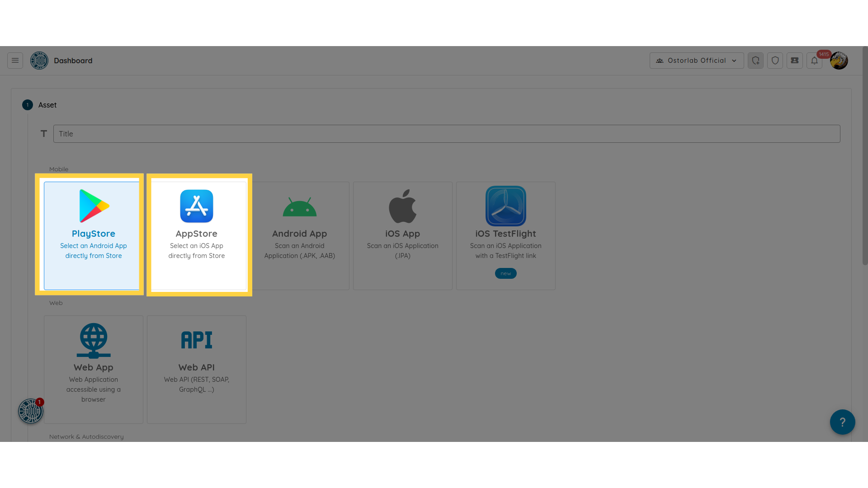This screenshot has height=488, width=868.
Task: Open the help question mark button
Action: click(x=842, y=422)
